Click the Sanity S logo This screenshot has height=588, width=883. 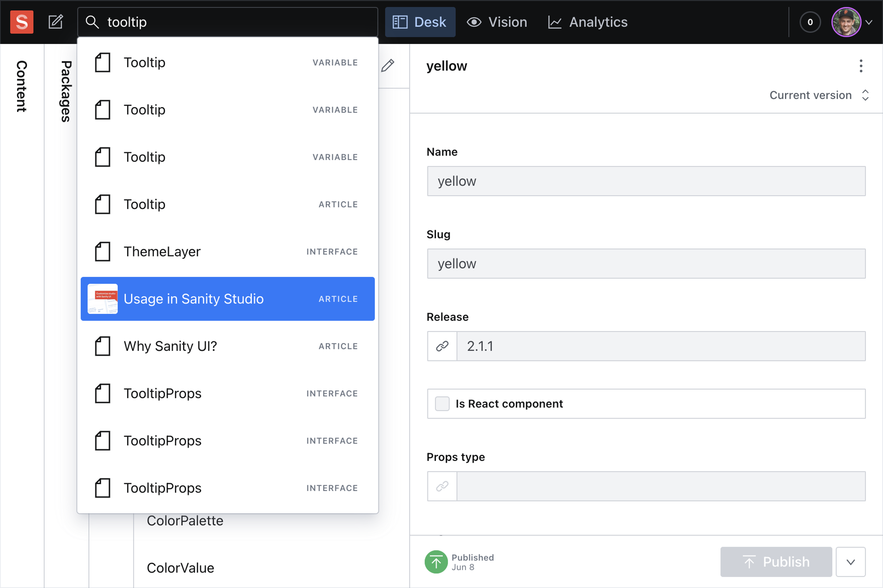pyautogui.click(x=22, y=22)
